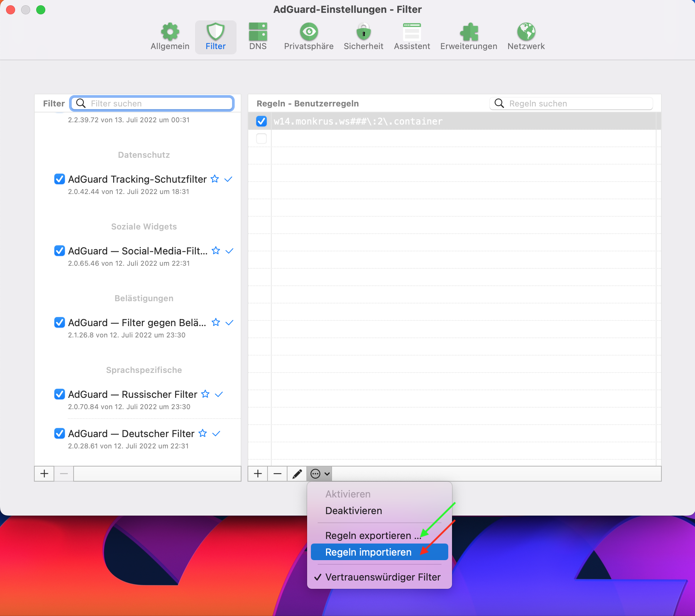Click the checkmark icon beside Deutscher Filter

click(216, 434)
